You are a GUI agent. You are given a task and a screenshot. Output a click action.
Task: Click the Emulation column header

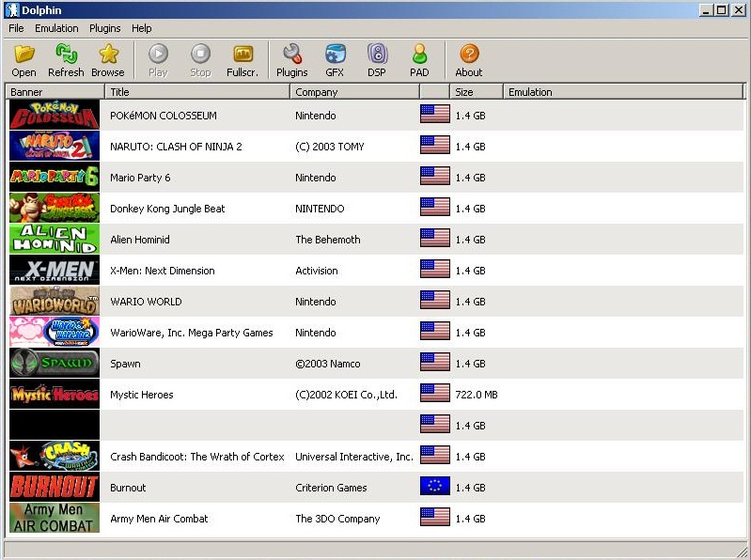[x=623, y=92]
